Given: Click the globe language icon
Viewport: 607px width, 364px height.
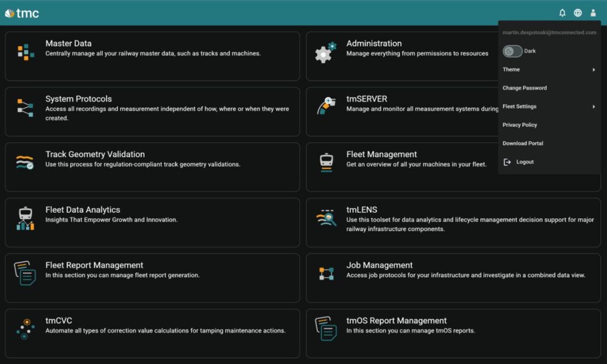Looking at the screenshot, I should pos(578,13).
